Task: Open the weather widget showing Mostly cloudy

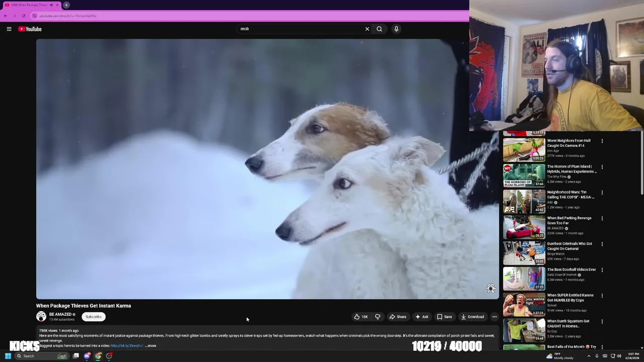Action: click(560, 356)
